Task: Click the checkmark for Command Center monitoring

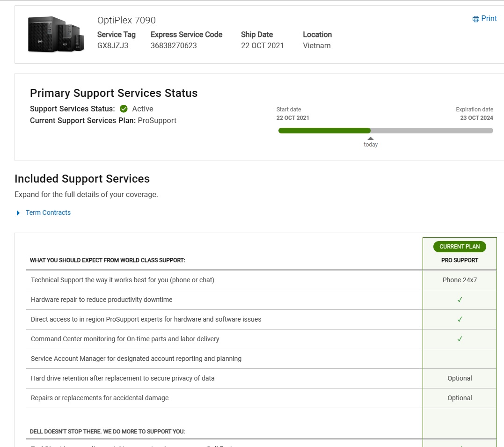Action: [460, 339]
